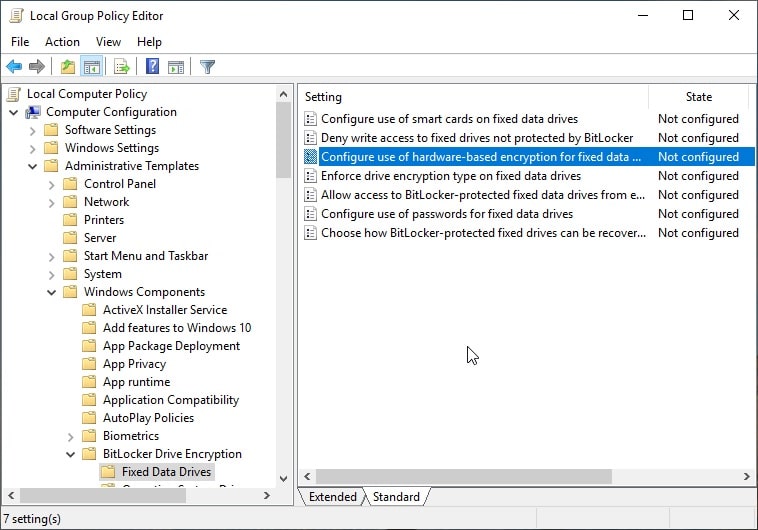The height and width of the screenshot is (530, 758).
Task: Select the App Package Deployment folder
Action: point(171,346)
